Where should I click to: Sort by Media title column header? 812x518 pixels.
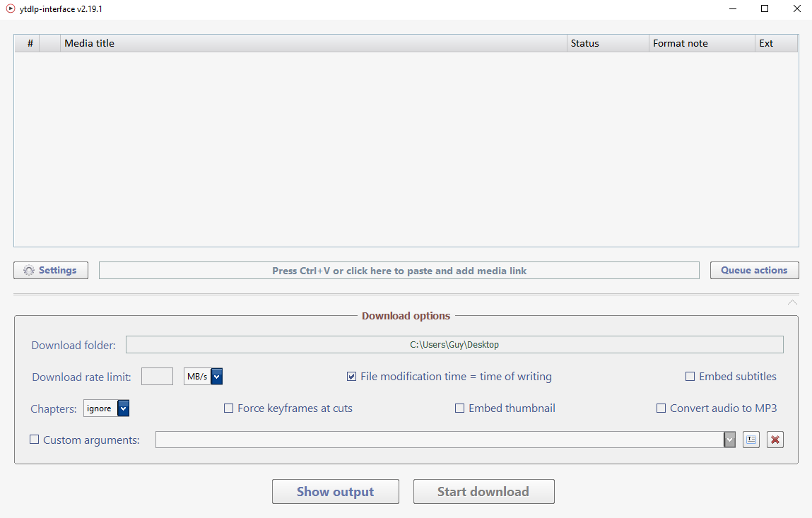point(314,44)
